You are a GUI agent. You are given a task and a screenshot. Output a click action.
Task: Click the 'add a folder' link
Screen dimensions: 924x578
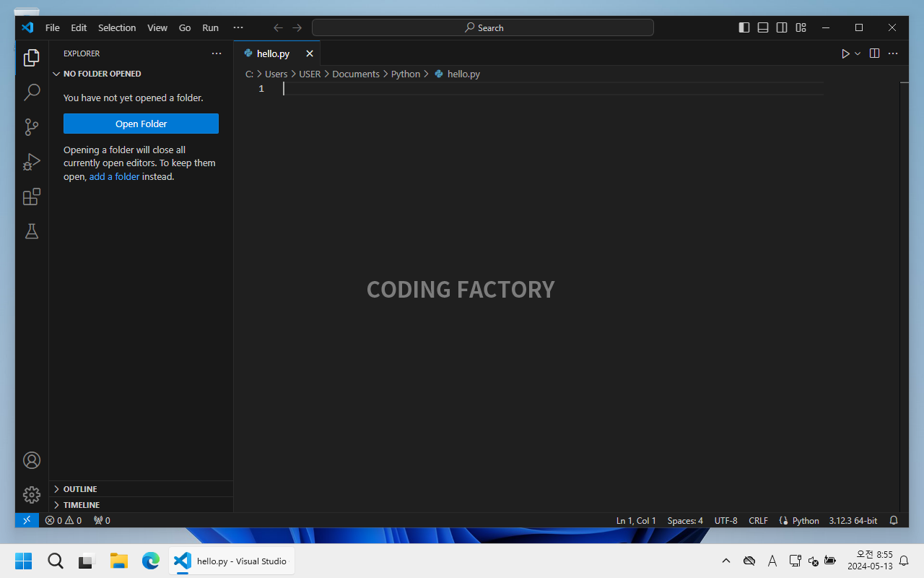tap(114, 176)
